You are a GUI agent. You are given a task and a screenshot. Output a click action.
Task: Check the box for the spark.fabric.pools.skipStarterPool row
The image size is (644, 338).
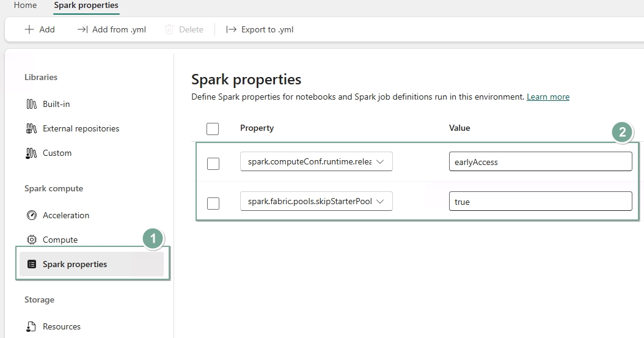click(x=213, y=204)
